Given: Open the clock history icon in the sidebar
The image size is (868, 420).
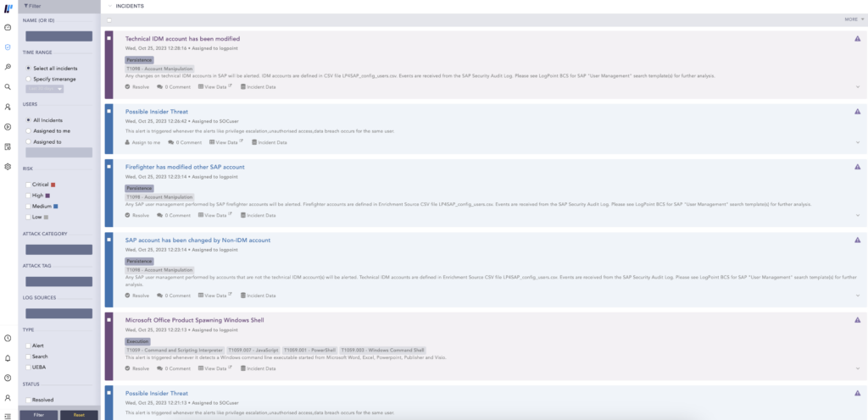Looking at the screenshot, I should point(8,338).
